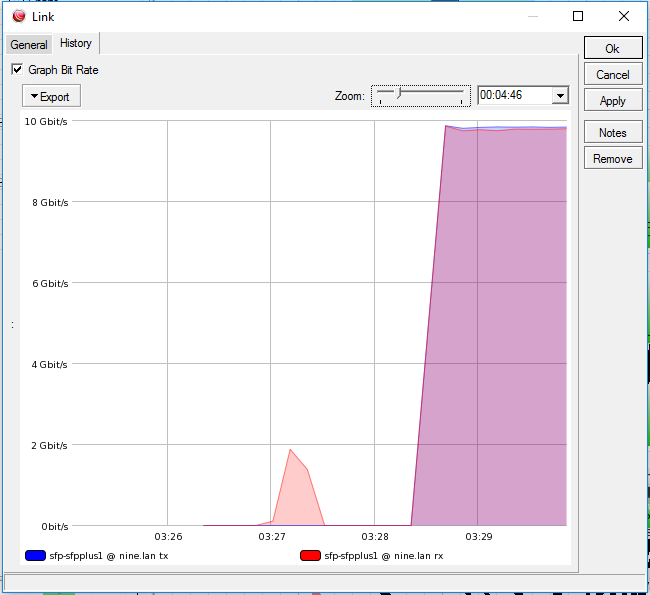Viewport: 650px width, 595px height.
Task: Click the 03:28 time axis label
Action: point(375,537)
